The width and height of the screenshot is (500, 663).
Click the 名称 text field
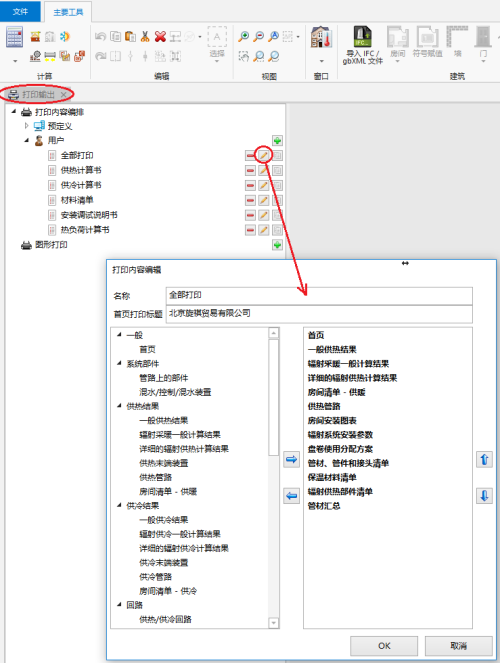pyautogui.click(x=319, y=296)
